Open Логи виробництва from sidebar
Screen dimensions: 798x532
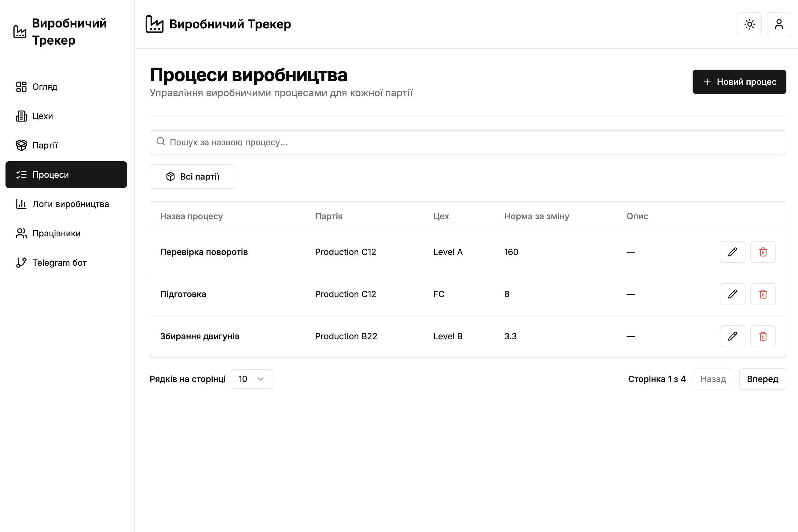point(70,204)
